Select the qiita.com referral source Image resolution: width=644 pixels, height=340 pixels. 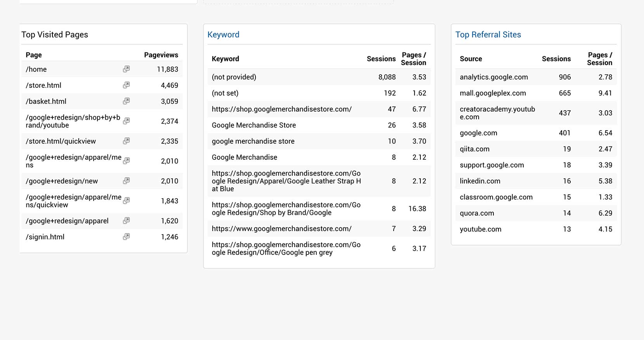point(474,149)
